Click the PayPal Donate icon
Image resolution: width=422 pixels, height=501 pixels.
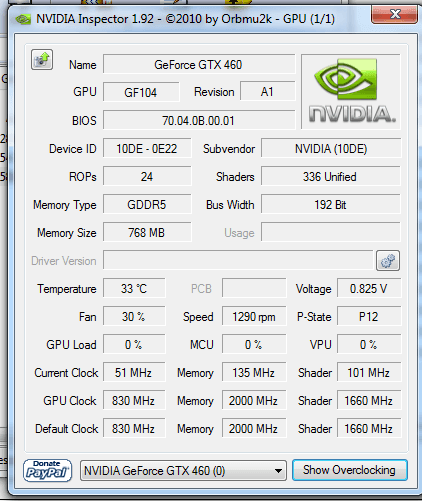point(47,470)
